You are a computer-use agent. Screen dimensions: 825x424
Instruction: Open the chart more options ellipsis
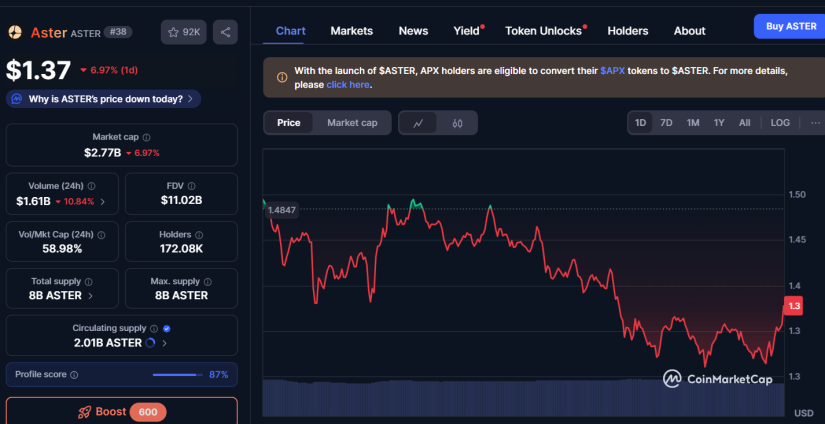click(x=815, y=123)
